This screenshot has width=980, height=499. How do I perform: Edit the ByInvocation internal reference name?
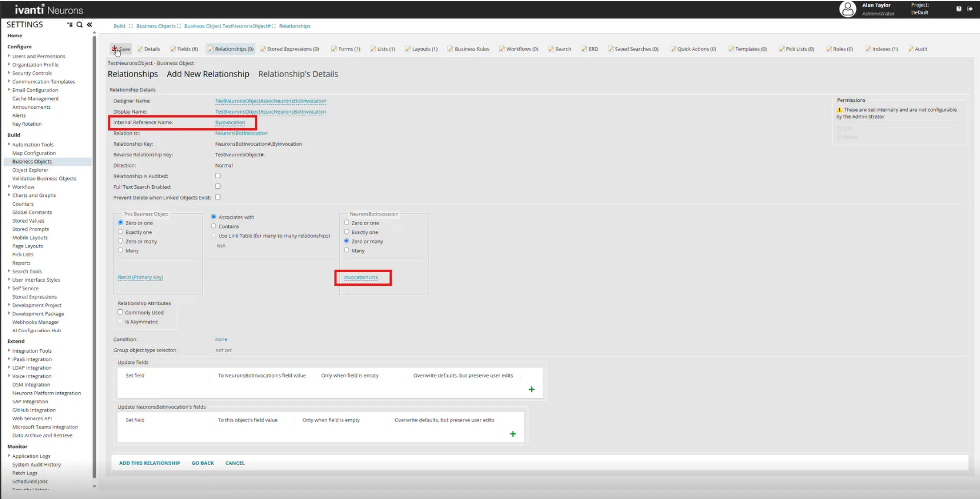(230, 122)
